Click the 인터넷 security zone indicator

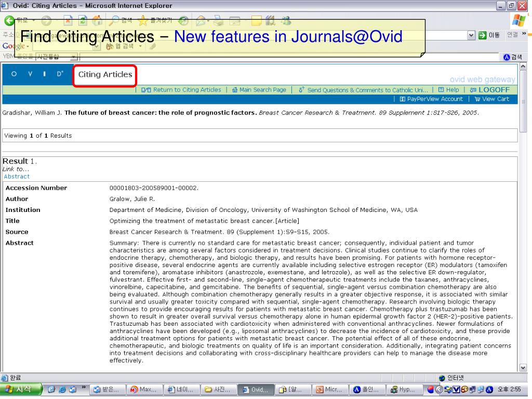[451, 378]
